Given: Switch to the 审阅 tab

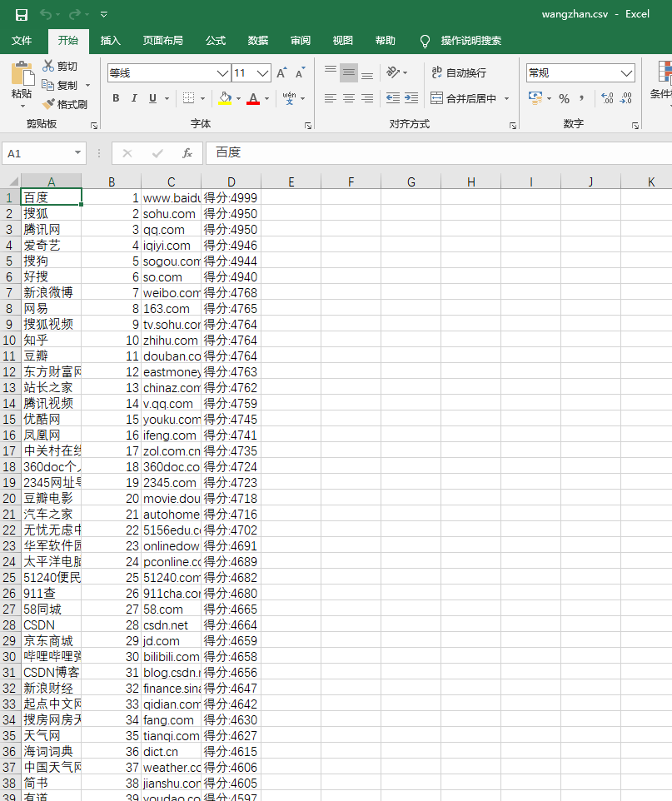Looking at the screenshot, I should click(301, 40).
